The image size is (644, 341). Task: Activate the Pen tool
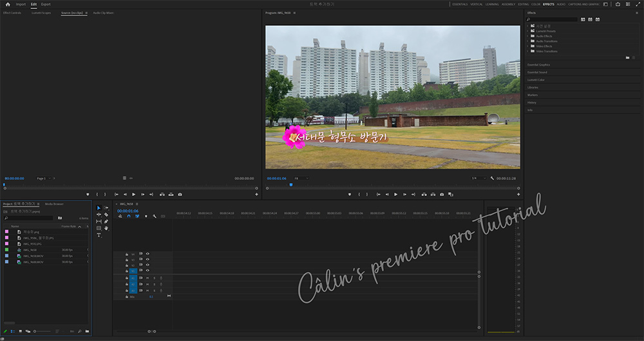pos(106,222)
